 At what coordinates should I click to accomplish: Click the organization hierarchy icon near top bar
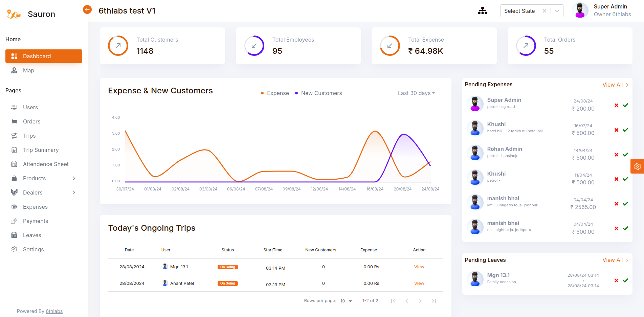click(x=482, y=10)
